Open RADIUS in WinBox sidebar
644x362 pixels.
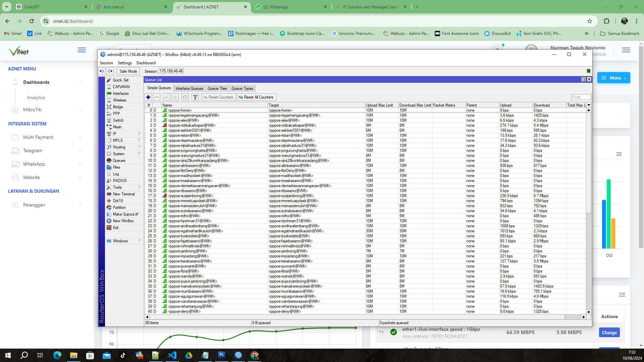[x=120, y=181]
